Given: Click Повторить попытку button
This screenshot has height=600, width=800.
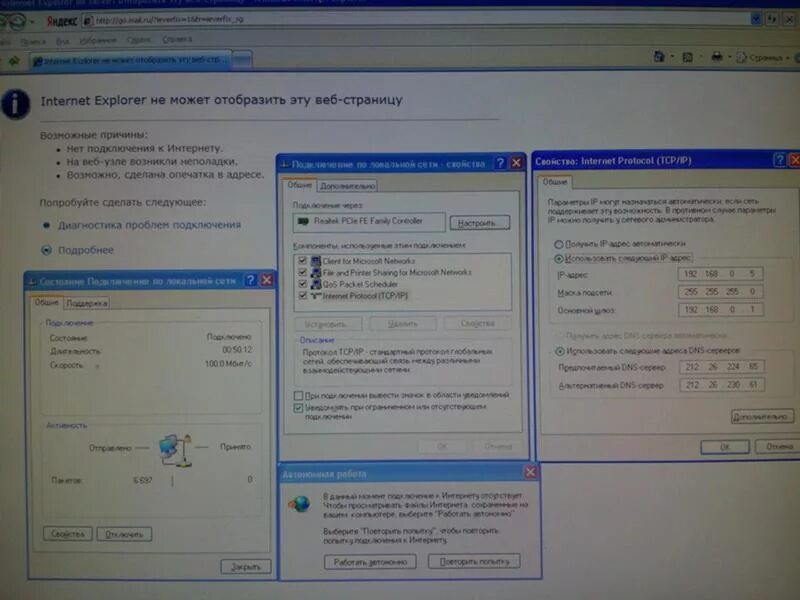Looking at the screenshot, I should 474,561.
